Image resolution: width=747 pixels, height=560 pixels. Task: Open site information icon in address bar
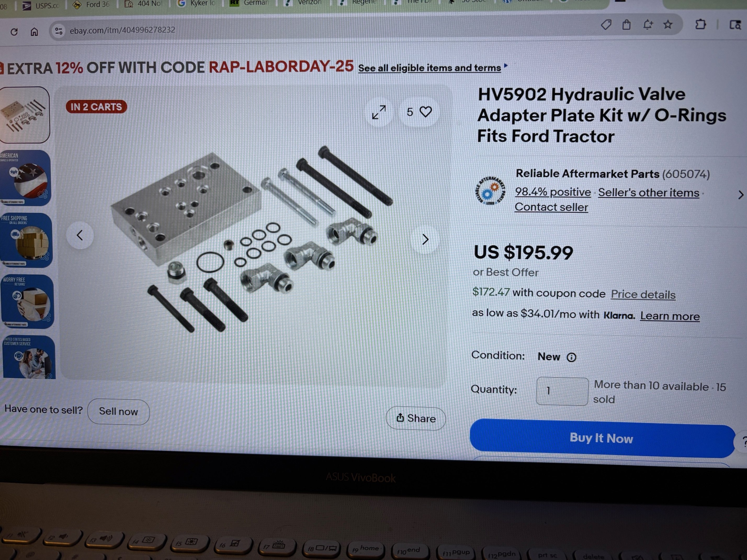[x=59, y=31]
